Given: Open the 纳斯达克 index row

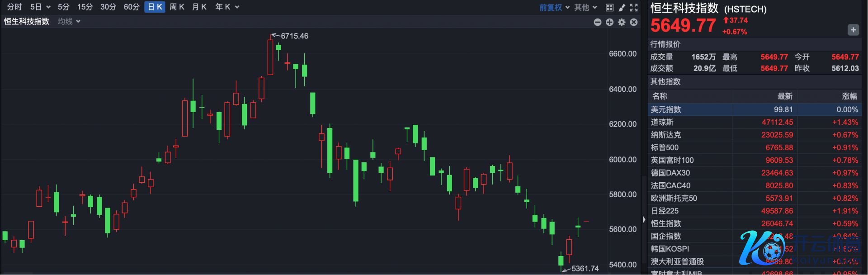Looking at the screenshot, I should pos(754,135).
